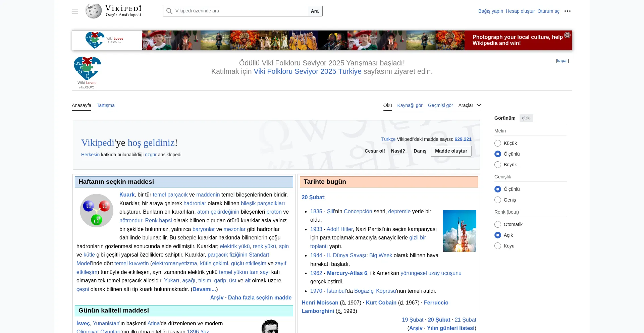Open the Geçmişi gör tab

point(440,105)
